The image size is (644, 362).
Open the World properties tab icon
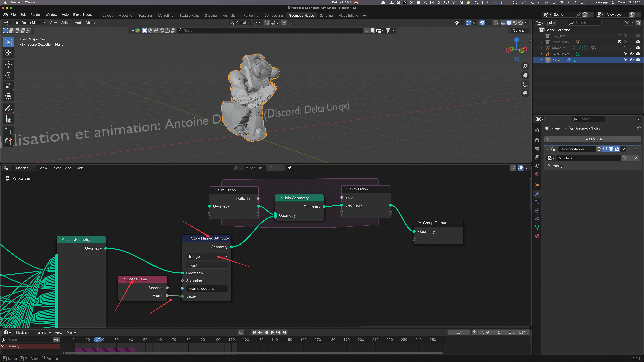(x=537, y=174)
